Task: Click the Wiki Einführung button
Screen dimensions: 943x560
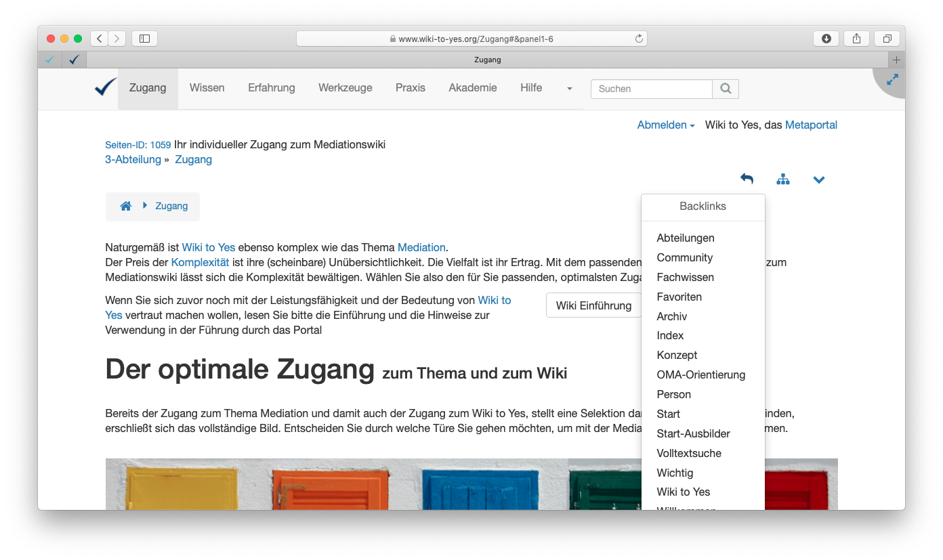Action: click(x=593, y=305)
